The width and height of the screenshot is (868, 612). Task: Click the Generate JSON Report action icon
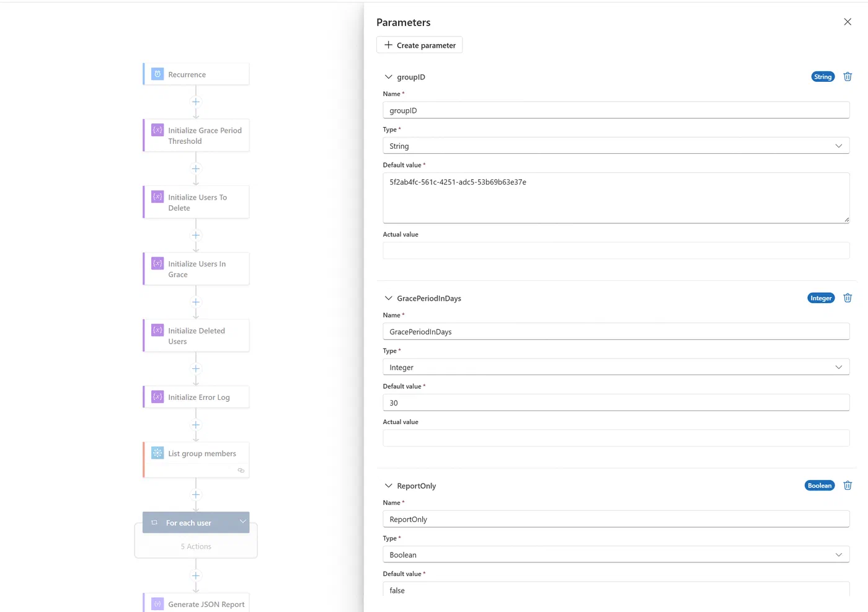click(157, 604)
